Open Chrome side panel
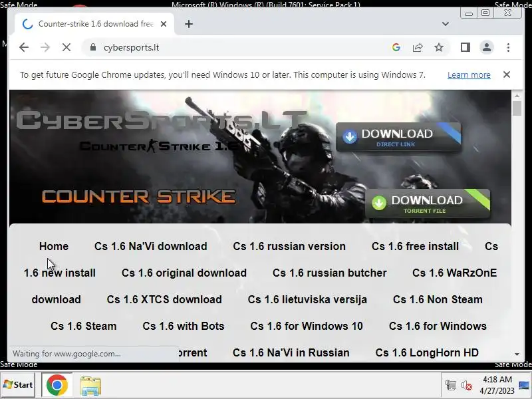 (465, 47)
